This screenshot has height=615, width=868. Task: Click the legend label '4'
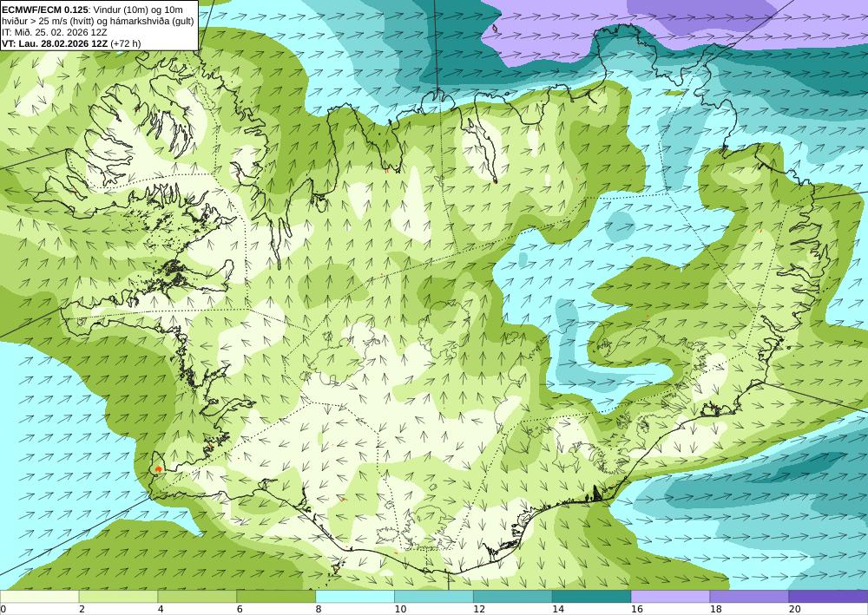161,609
